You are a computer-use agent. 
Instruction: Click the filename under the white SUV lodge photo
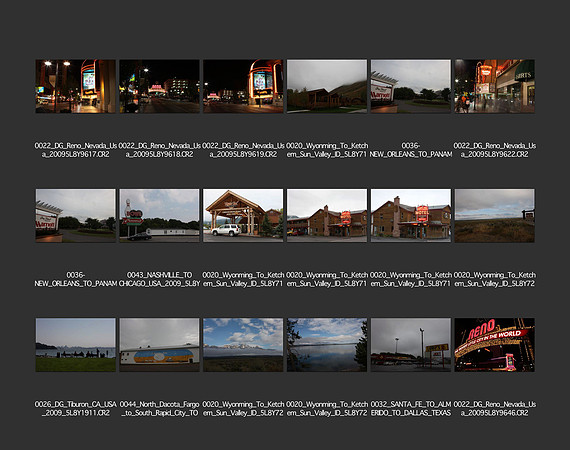point(243,279)
